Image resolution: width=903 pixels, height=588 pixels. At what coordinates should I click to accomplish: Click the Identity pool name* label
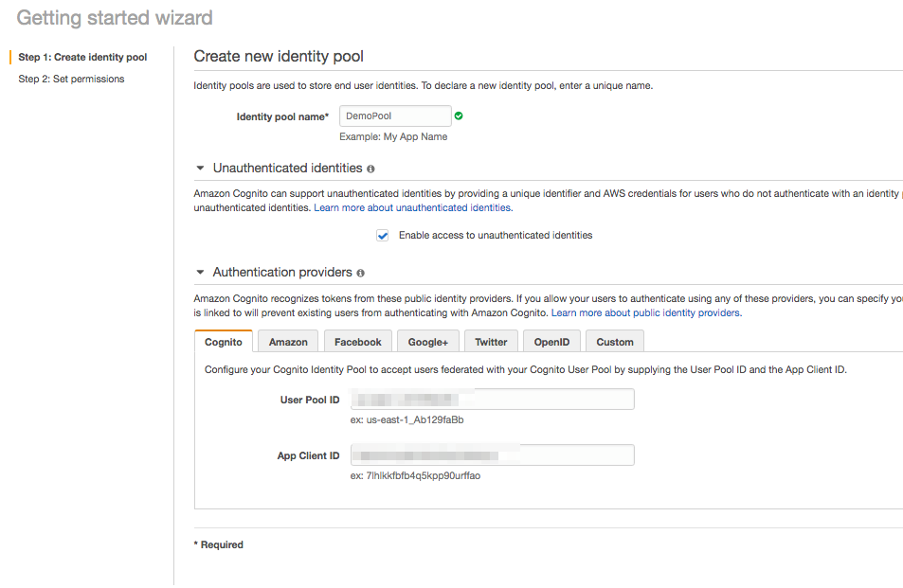coord(282,116)
